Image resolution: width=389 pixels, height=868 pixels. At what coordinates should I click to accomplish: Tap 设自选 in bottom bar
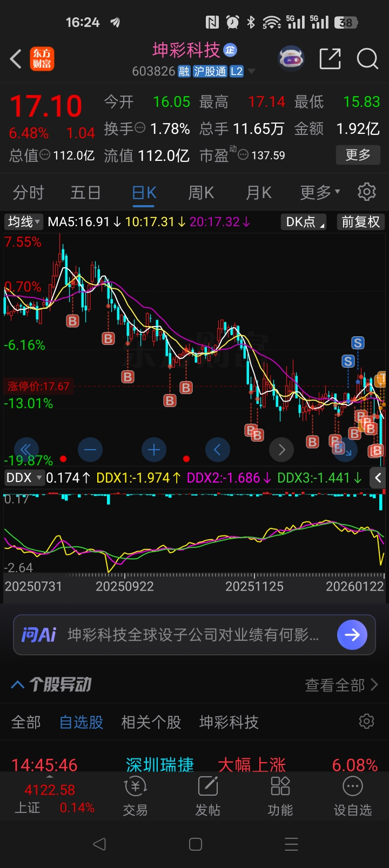coord(353,796)
